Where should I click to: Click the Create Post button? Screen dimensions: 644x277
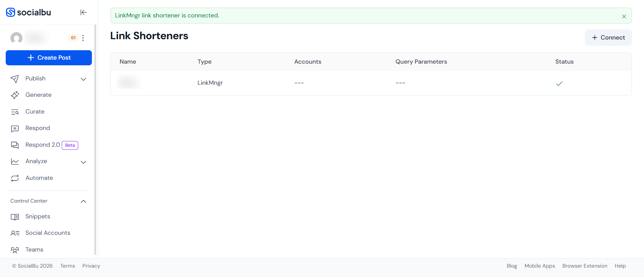click(49, 58)
